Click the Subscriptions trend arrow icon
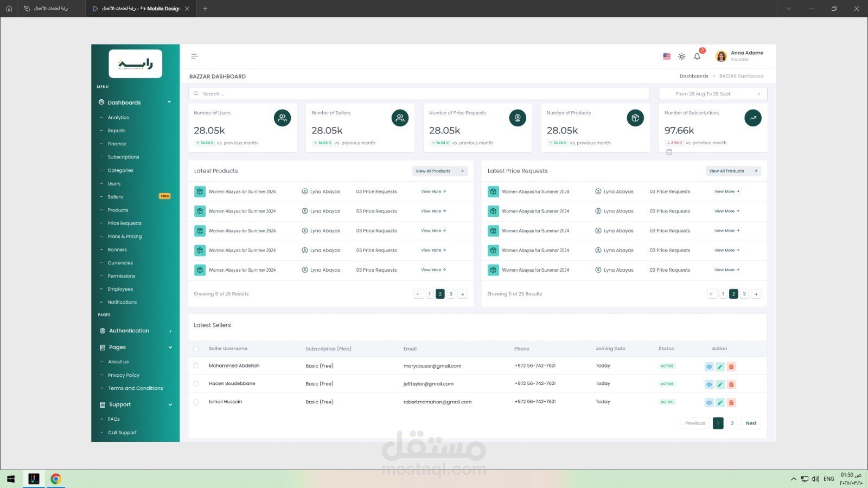 coord(753,118)
